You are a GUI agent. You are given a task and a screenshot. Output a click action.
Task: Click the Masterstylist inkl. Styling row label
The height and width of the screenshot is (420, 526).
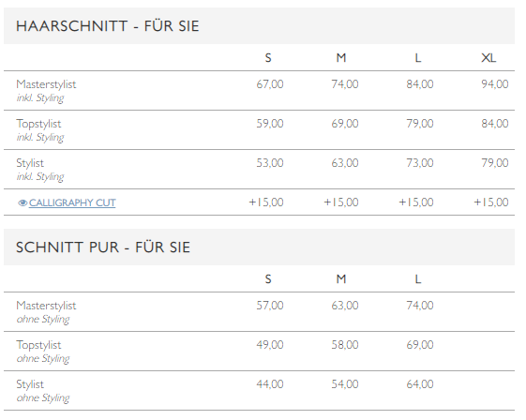click(x=46, y=91)
